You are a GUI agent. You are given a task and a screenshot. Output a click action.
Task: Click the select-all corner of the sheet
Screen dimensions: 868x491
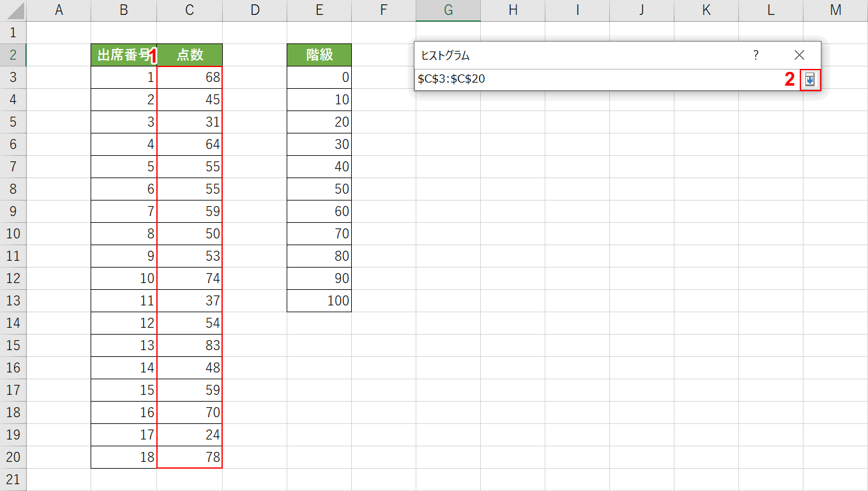click(x=13, y=10)
